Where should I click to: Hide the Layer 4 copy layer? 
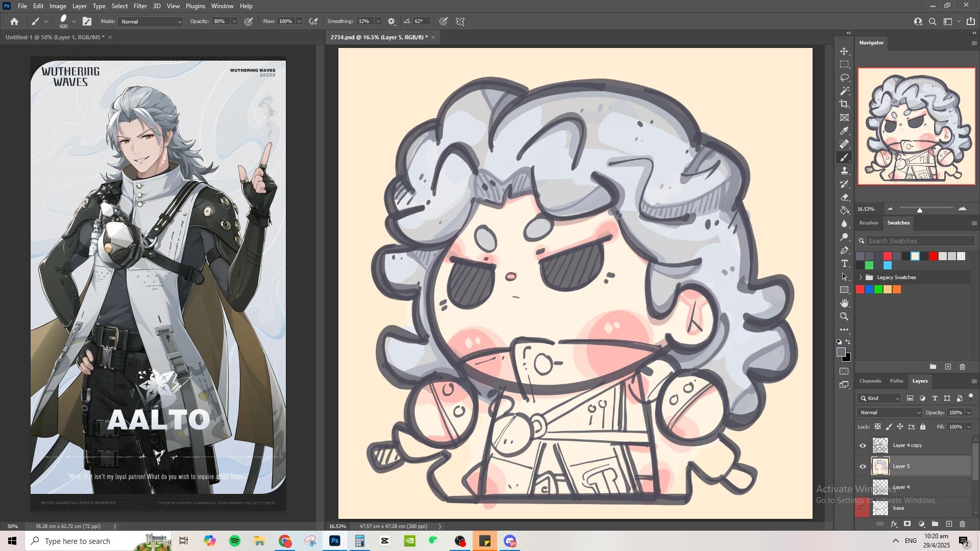tap(863, 445)
